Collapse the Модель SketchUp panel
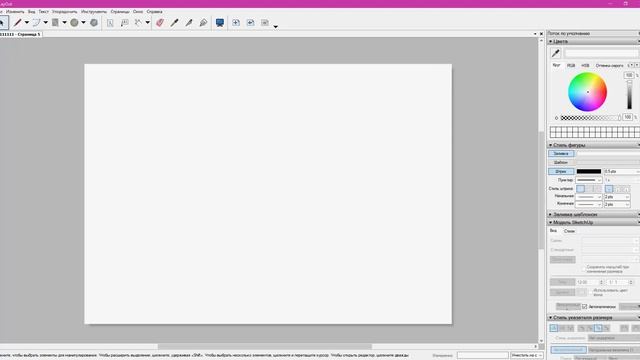 pyautogui.click(x=551, y=222)
